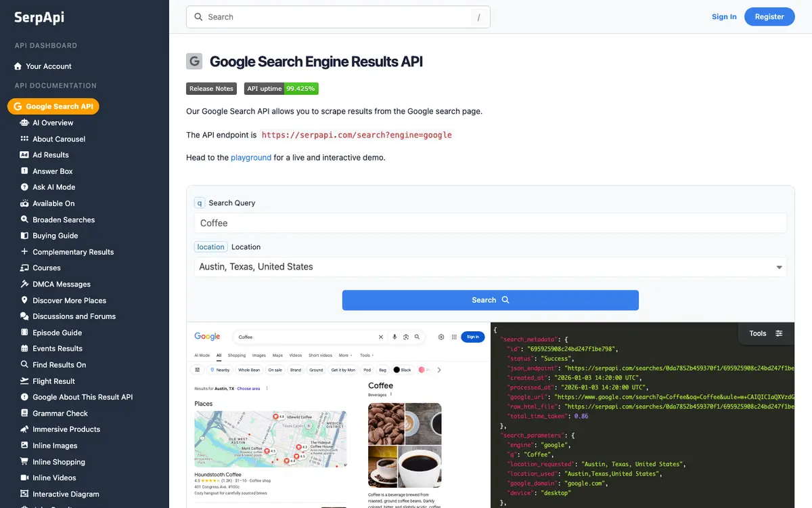Viewport: 812px width, 508px height.
Task: Click the Austin places map thumbnail
Action: click(270, 439)
